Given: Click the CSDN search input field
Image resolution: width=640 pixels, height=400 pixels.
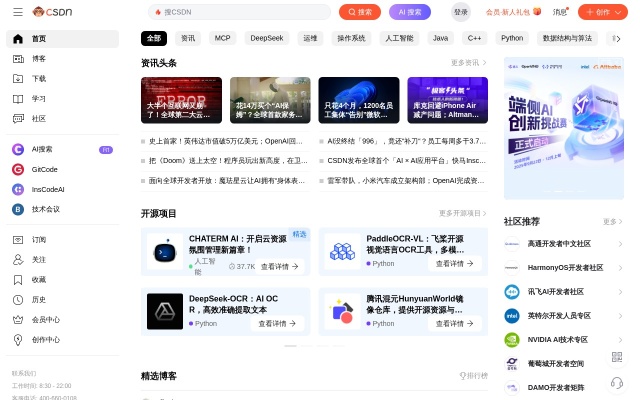Looking at the screenshot, I should (240, 12).
